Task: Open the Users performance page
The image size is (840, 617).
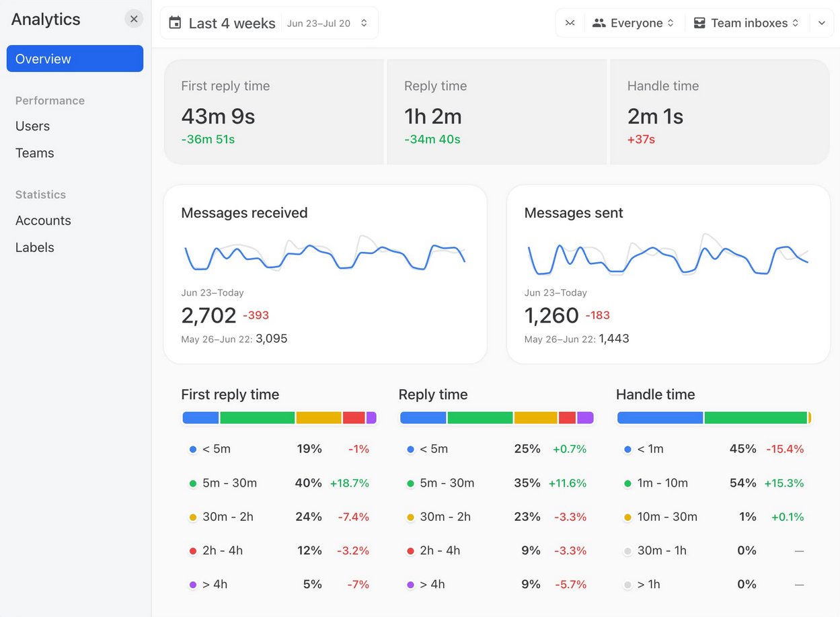Action: click(x=32, y=126)
